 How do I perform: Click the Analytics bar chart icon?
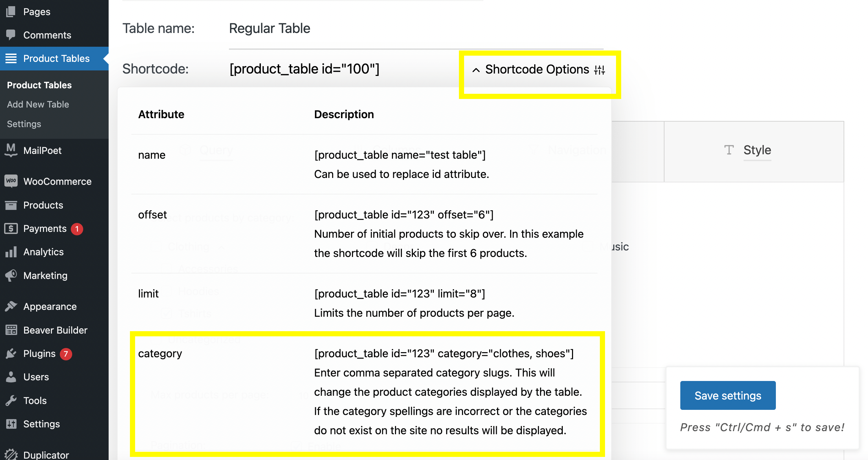[11, 252]
